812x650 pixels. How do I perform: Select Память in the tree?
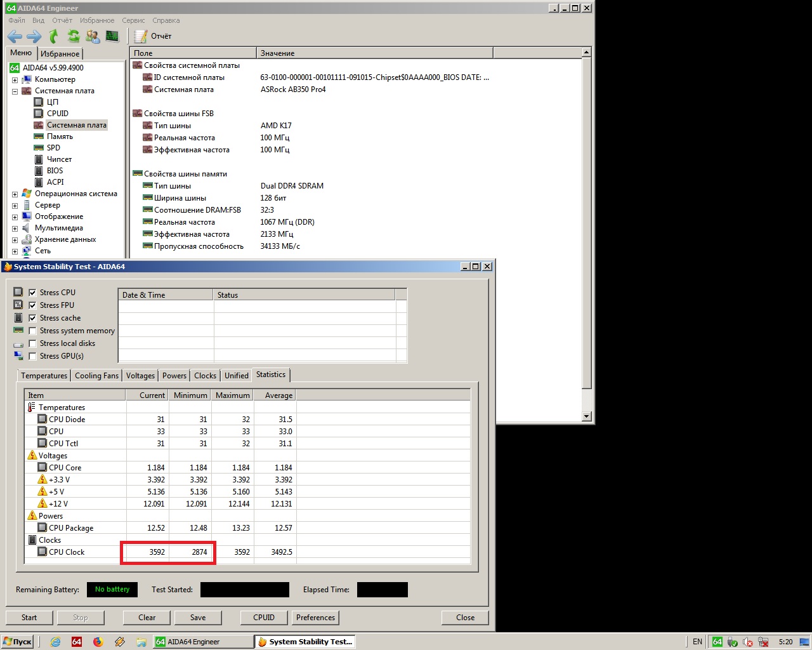click(60, 136)
